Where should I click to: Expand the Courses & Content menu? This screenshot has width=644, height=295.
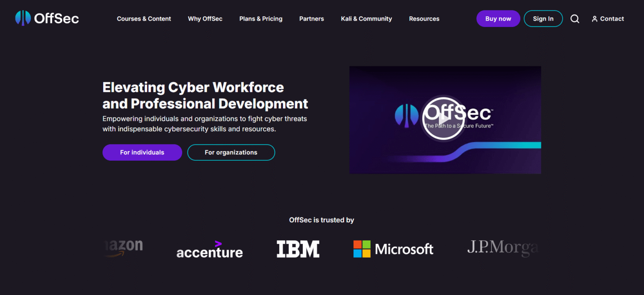click(144, 18)
